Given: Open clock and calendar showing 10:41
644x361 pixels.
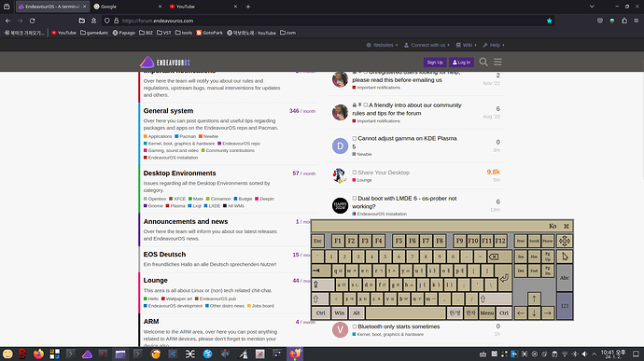Looking at the screenshot, I should [x=613, y=354].
